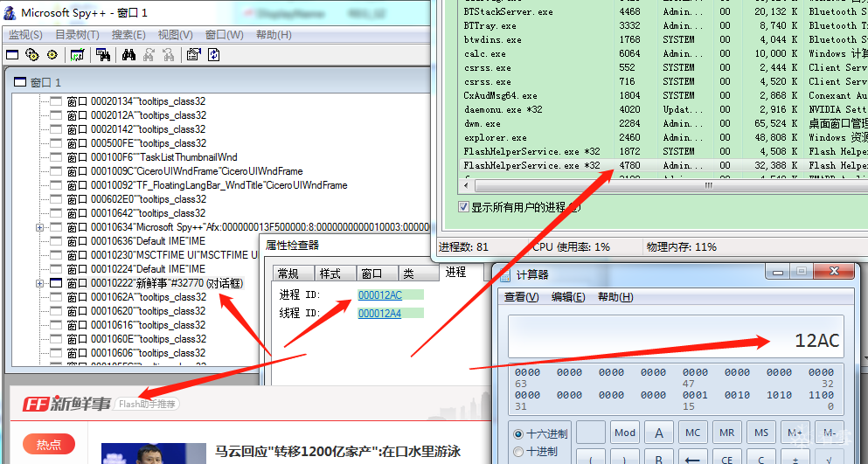868x464 pixels.
Task: Click the Flash助手推荐 label
Action: tap(147, 405)
